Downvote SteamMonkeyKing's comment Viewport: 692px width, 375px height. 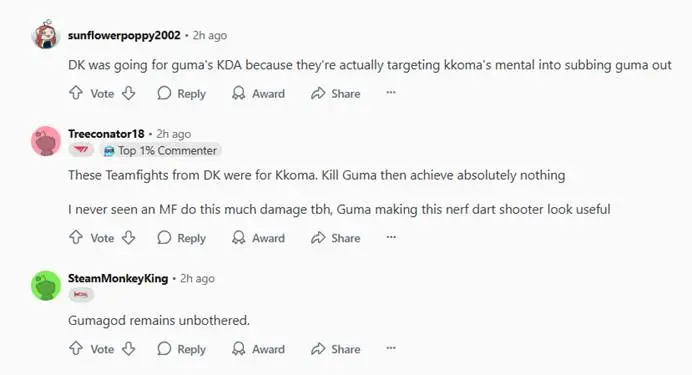tap(128, 349)
